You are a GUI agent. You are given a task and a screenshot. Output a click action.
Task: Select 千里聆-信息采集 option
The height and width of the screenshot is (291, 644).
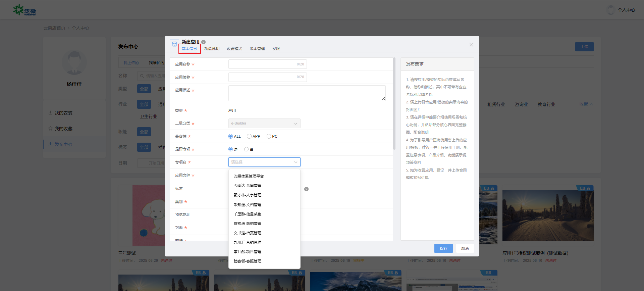coord(264,214)
